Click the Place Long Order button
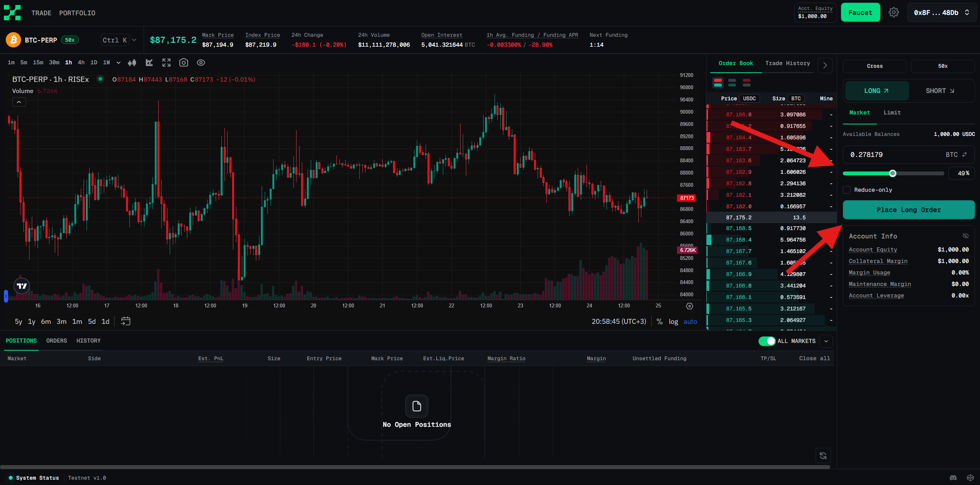The image size is (980, 485). click(x=908, y=210)
